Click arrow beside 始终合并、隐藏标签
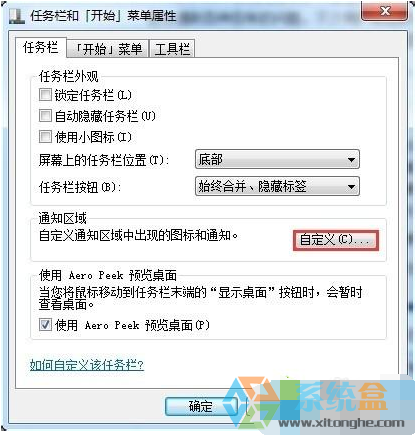The width and height of the screenshot is (415, 435). [x=351, y=186]
